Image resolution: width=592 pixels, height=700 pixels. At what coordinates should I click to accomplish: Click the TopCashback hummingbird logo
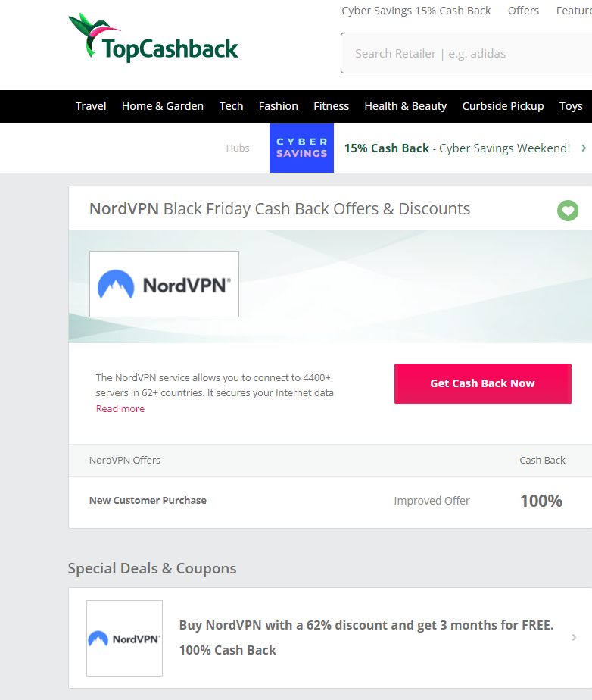point(153,38)
